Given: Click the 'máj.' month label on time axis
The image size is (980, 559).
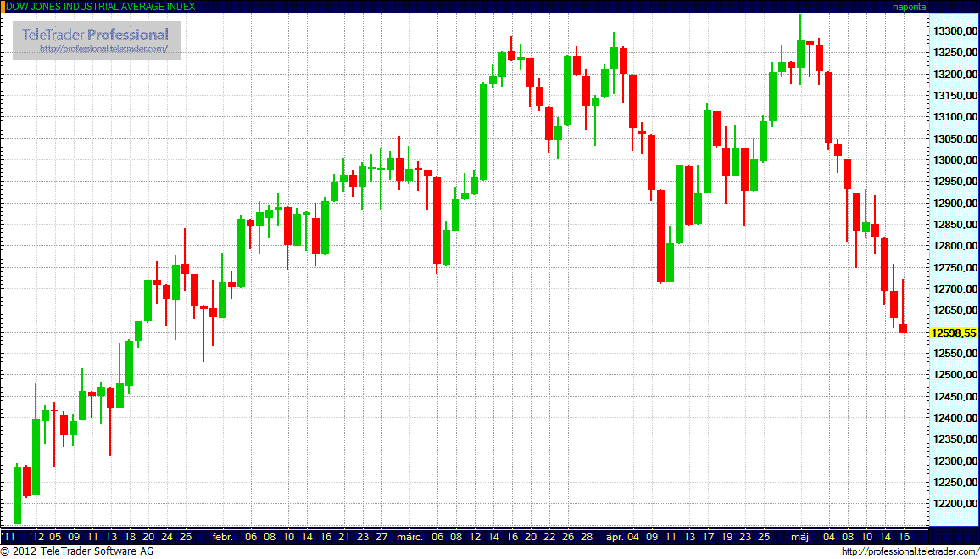Looking at the screenshot, I should click(x=800, y=537).
